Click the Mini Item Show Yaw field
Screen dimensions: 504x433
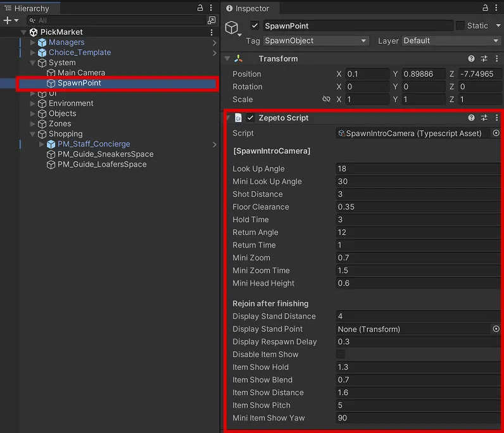[x=418, y=418]
